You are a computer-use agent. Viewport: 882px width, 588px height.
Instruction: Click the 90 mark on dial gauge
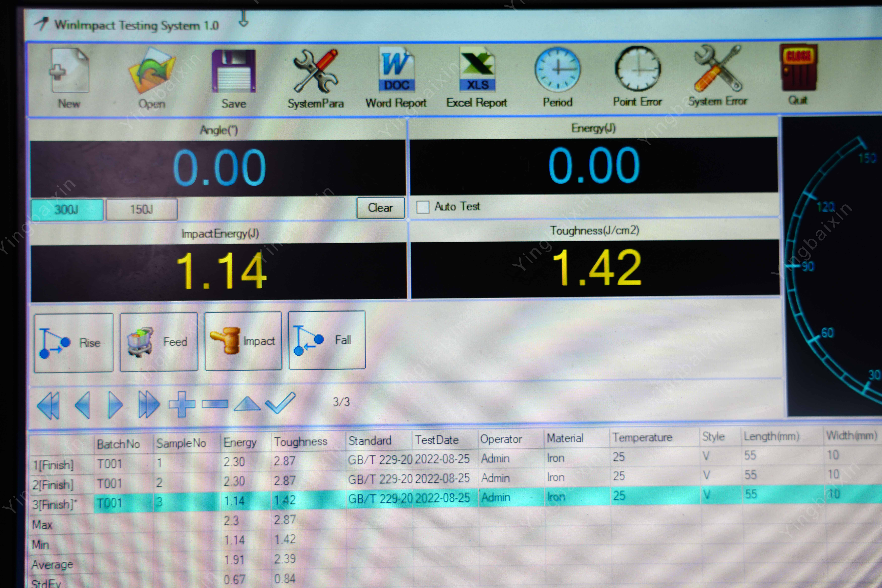808,267
